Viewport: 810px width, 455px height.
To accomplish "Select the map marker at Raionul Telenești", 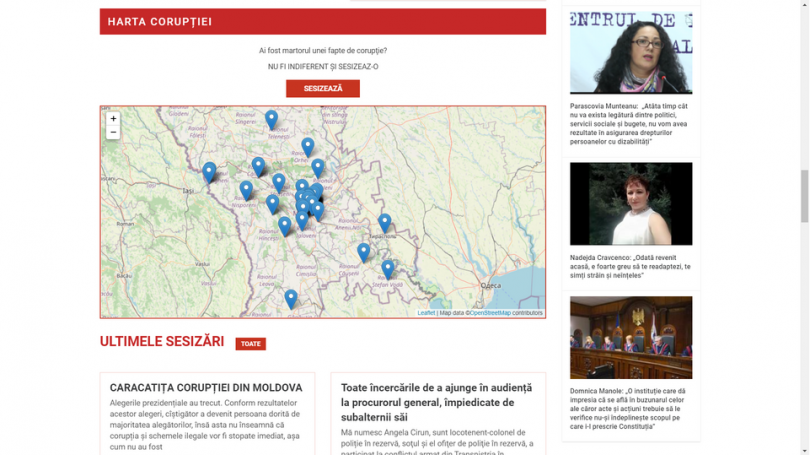I will click(x=271, y=119).
